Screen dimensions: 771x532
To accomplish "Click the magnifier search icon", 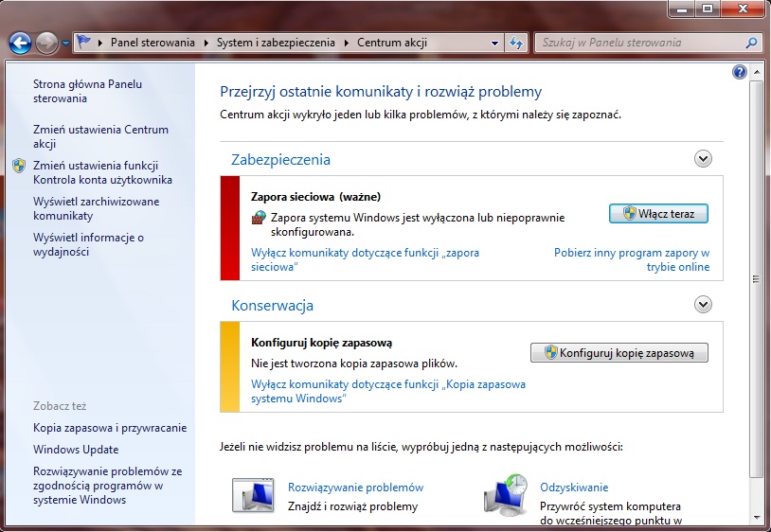I will (x=751, y=43).
